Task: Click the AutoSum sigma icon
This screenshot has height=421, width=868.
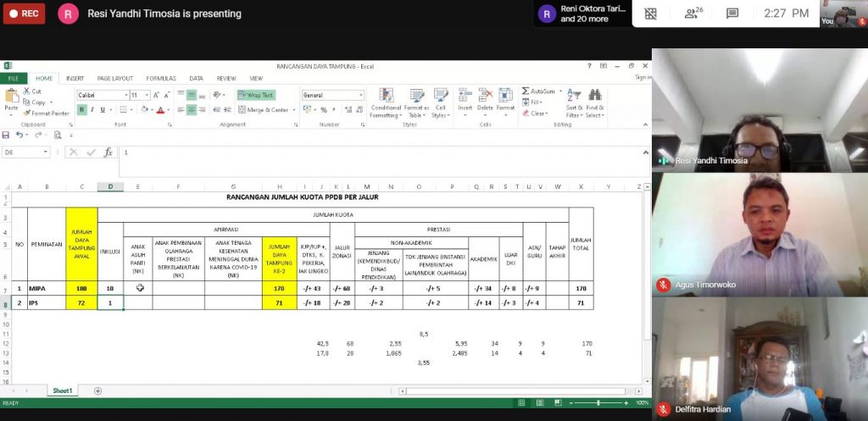Action: click(x=526, y=91)
